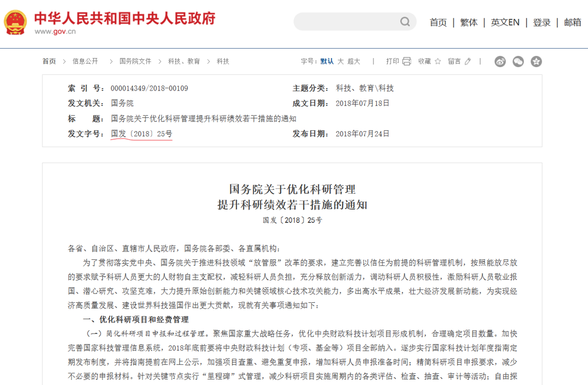
Task: Open the 英文EN English site
Action: [x=505, y=22]
